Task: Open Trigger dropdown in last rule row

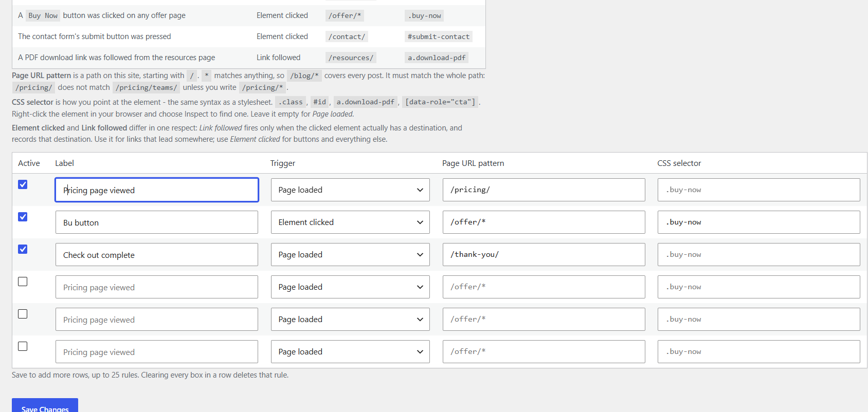Action: click(350, 352)
